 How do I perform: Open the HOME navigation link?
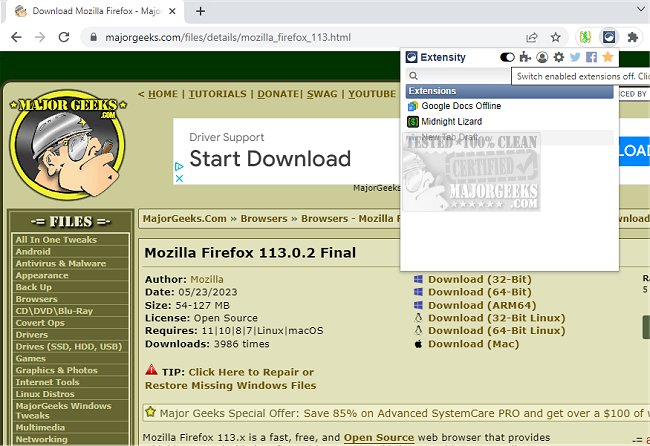[162, 94]
